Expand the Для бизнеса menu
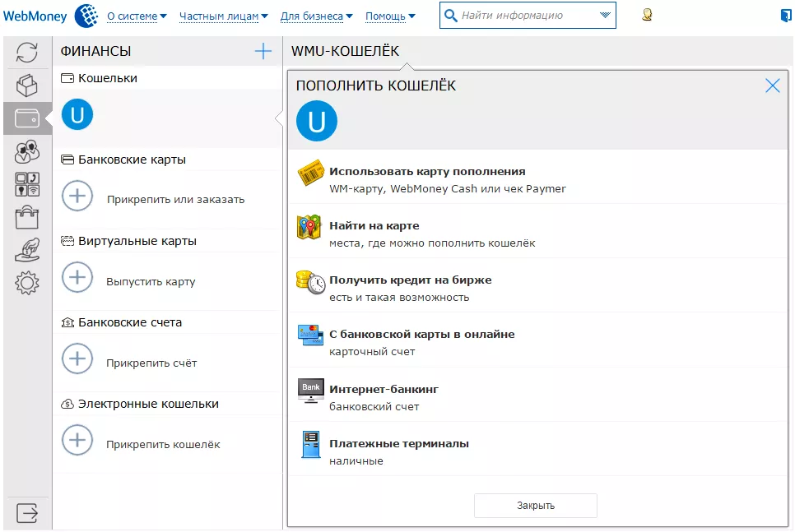This screenshot has height=532, width=795. coord(316,16)
